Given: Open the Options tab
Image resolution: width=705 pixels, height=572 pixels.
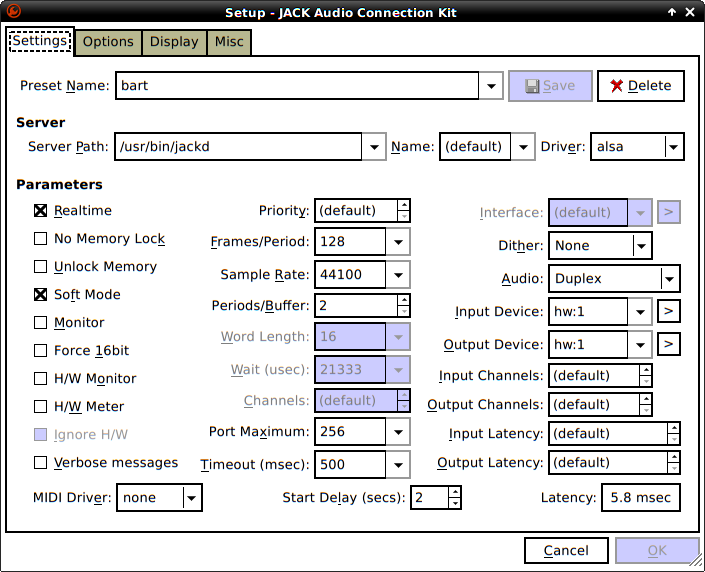Looking at the screenshot, I should (x=108, y=42).
